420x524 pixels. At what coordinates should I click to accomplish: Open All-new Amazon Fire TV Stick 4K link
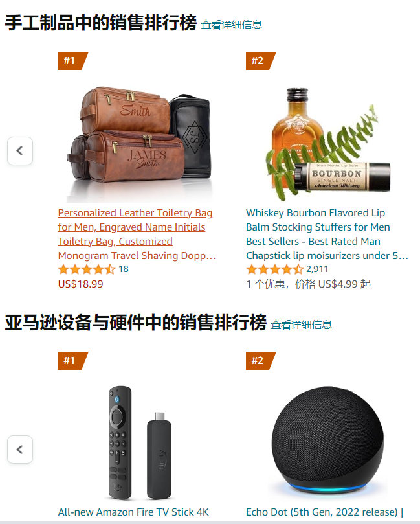point(133,512)
